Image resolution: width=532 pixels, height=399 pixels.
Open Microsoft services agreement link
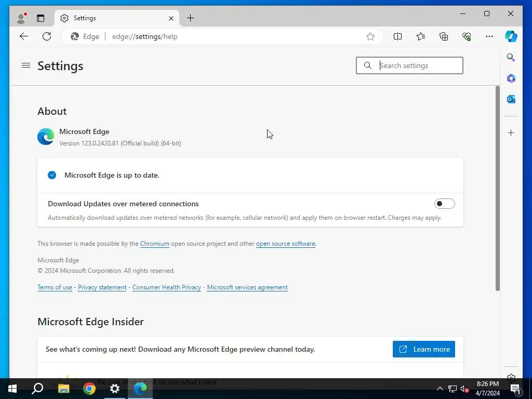point(247,287)
